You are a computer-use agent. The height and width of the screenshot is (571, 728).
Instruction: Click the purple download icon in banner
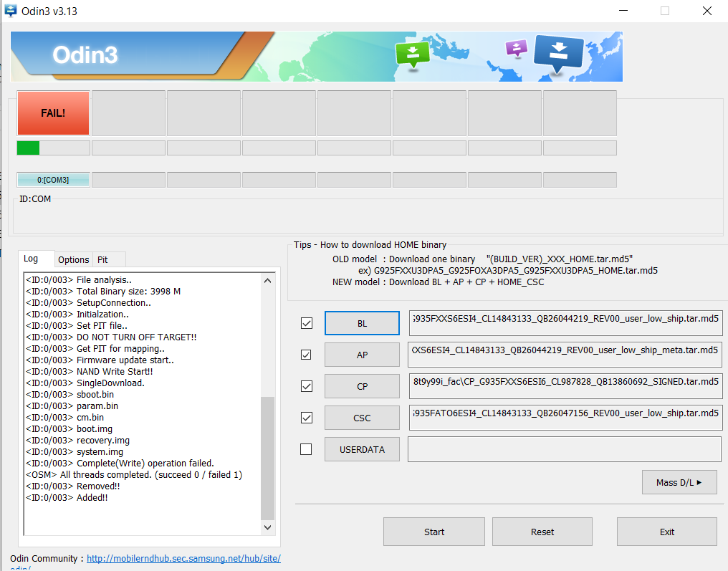pyautogui.click(x=517, y=48)
